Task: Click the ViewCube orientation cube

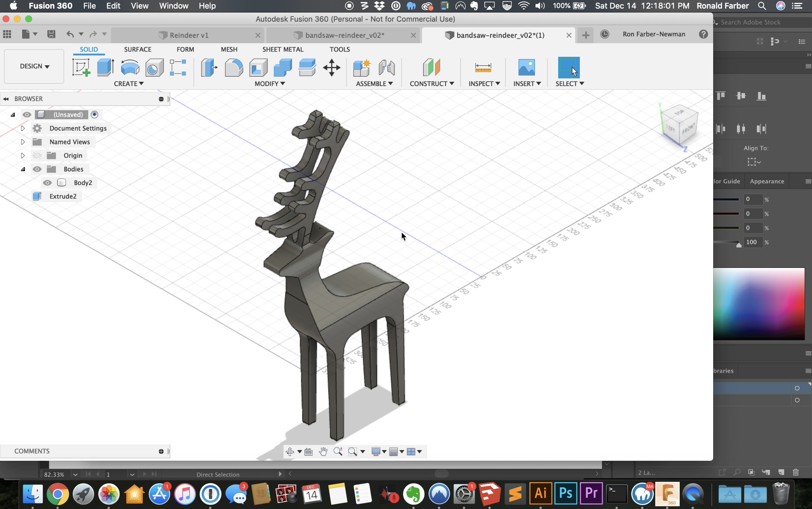Action: (x=680, y=126)
